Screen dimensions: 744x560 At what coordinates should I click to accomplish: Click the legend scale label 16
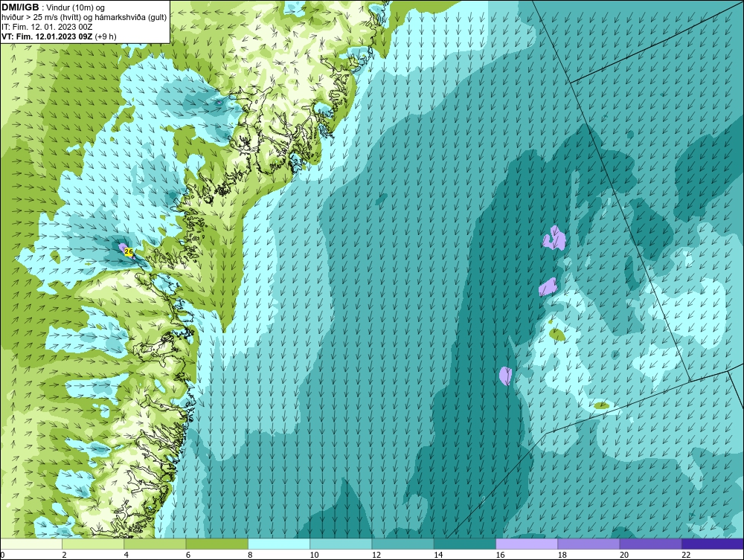tap(500, 556)
